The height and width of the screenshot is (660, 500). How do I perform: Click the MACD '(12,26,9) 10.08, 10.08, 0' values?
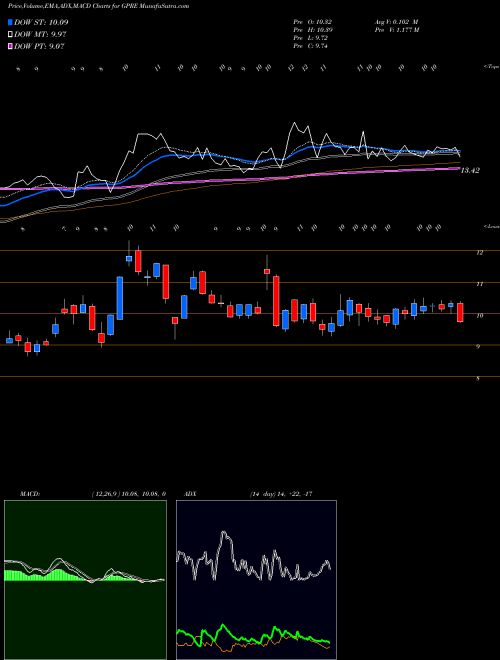128,494
